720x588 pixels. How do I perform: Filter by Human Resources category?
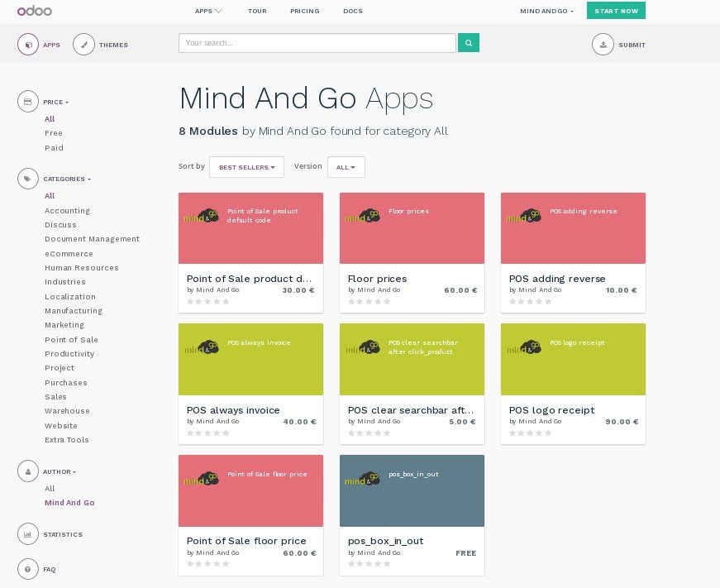click(82, 268)
